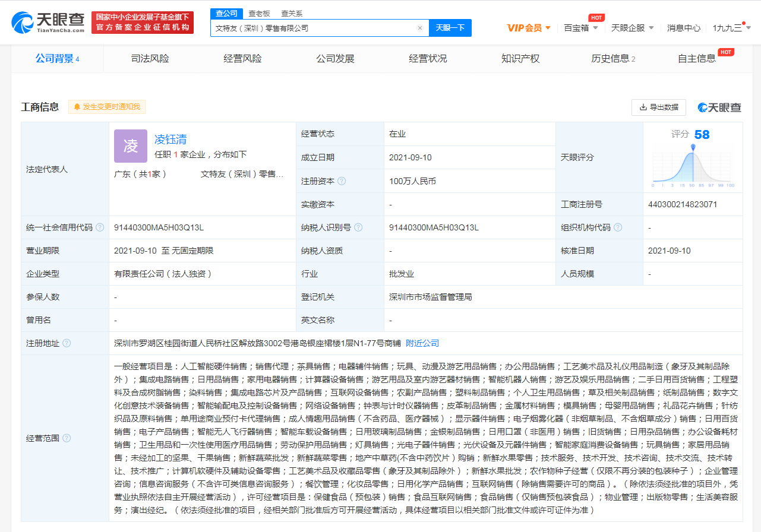Expand the 天眼企服 dropdown menu
Viewport: 761px width, 532px height.
click(x=633, y=28)
